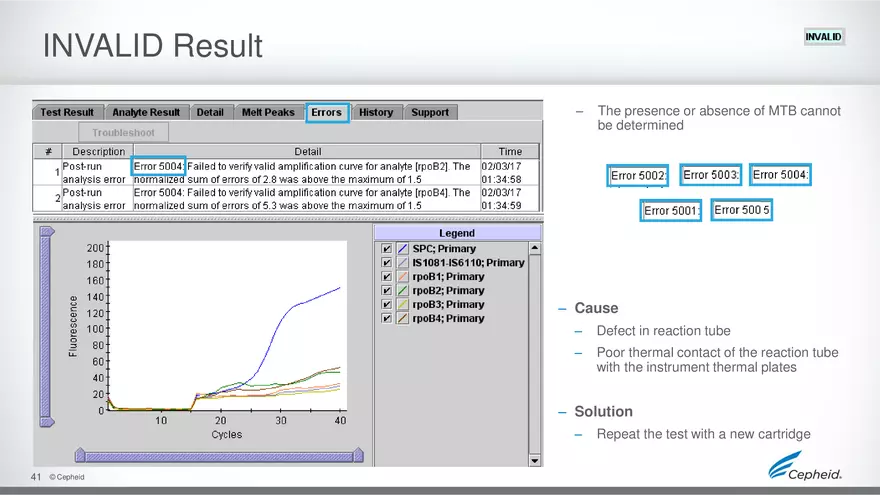Open the Melt Peaks tab
The image size is (880, 495).
tap(269, 113)
